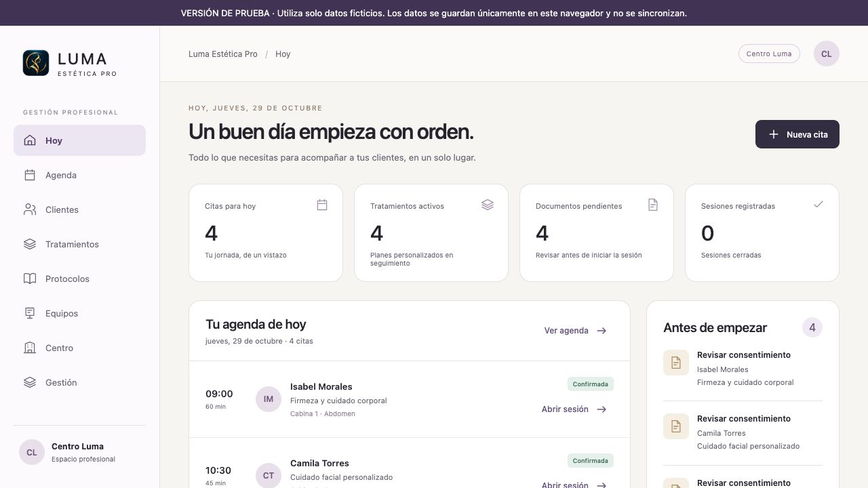Open the Sesiones registradas card
Image resolution: width=868 pixels, height=488 pixels.
[x=762, y=232]
